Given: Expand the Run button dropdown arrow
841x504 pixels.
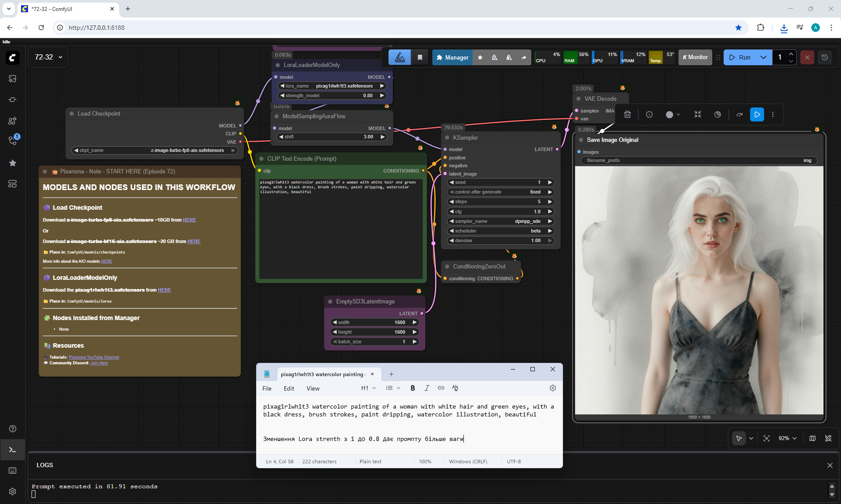Looking at the screenshot, I should click(x=763, y=57).
